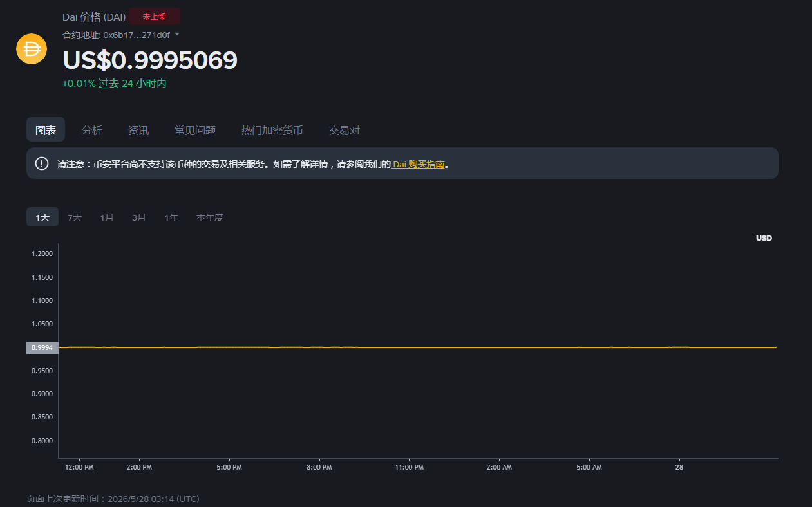This screenshot has width=812, height=507.
Task: Click the yellow price line on chart
Action: tap(417, 347)
